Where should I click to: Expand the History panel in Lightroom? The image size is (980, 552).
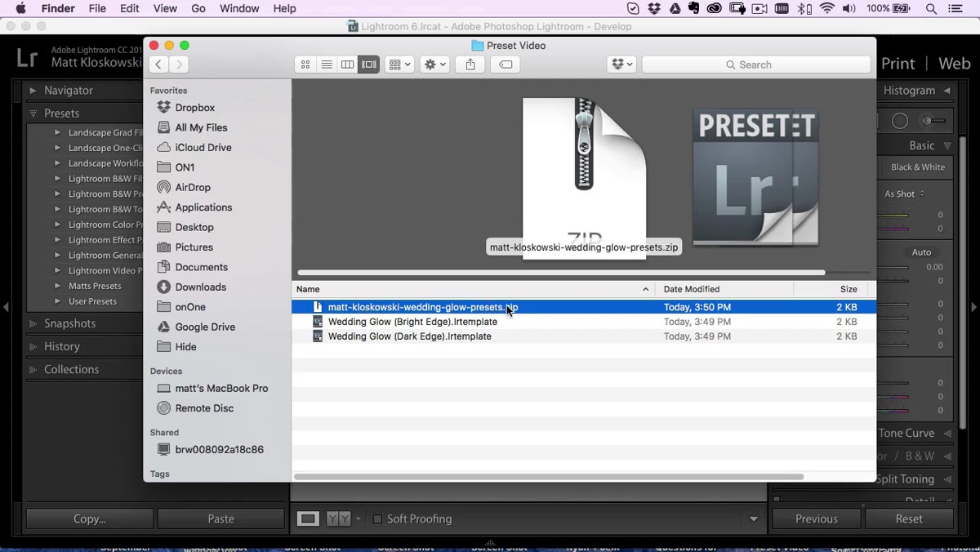click(33, 347)
